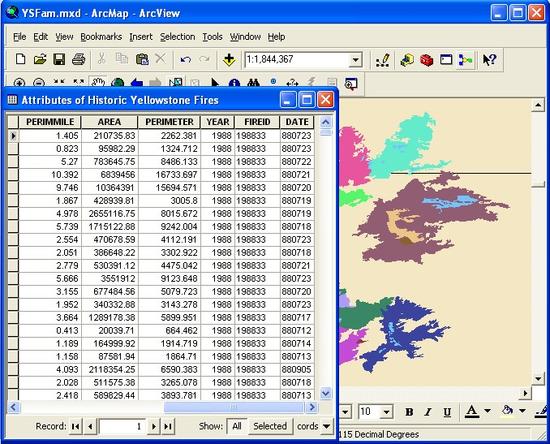The width and height of the screenshot is (550, 444).
Task: Click the Print icon in toolbar
Action: coord(79,59)
